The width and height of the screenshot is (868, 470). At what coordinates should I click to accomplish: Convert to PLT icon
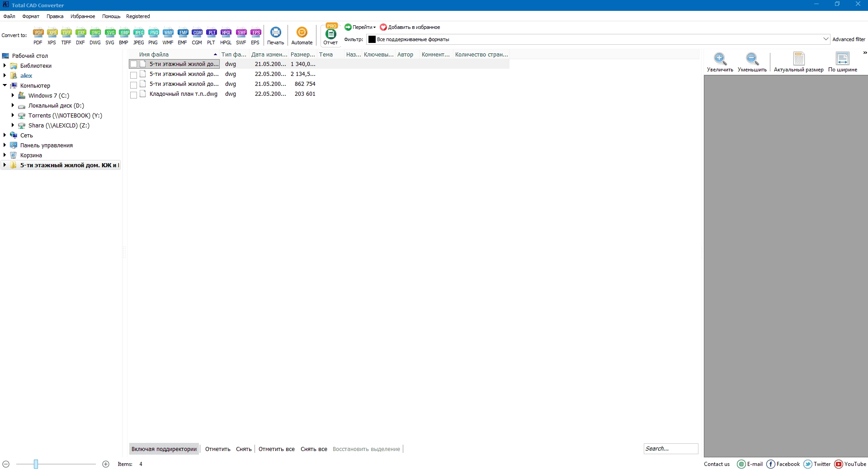tap(211, 36)
